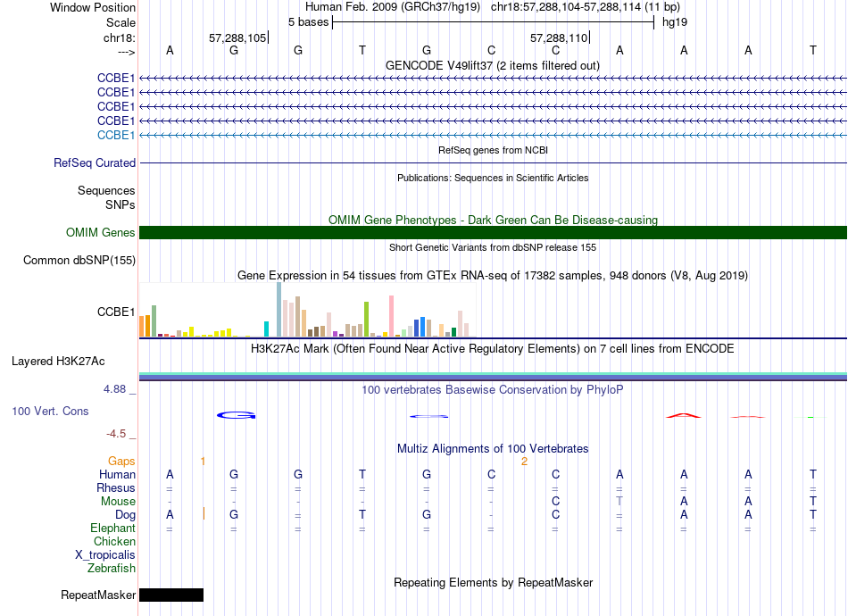Click the SNPs track label
Viewport: 848px width, 616px height.
(121, 204)
